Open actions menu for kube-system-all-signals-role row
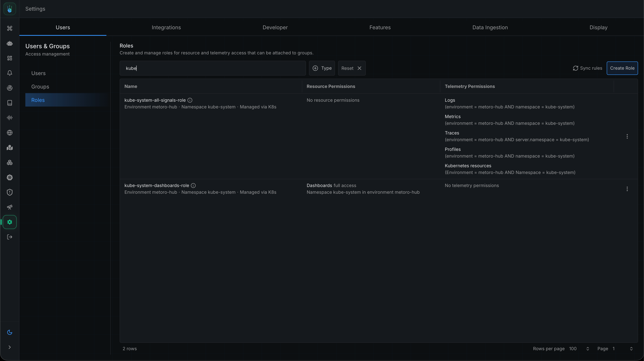 click(627, 136)
